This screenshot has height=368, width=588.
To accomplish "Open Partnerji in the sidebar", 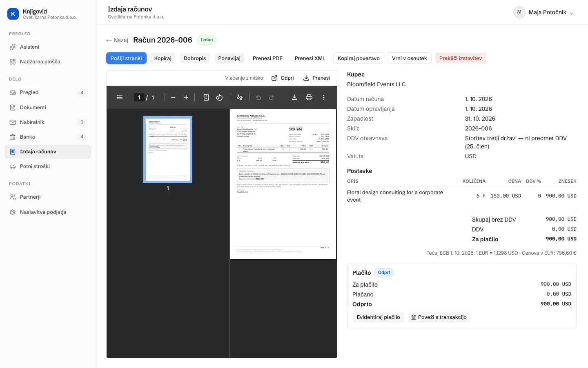I will [x=48, y=197].
